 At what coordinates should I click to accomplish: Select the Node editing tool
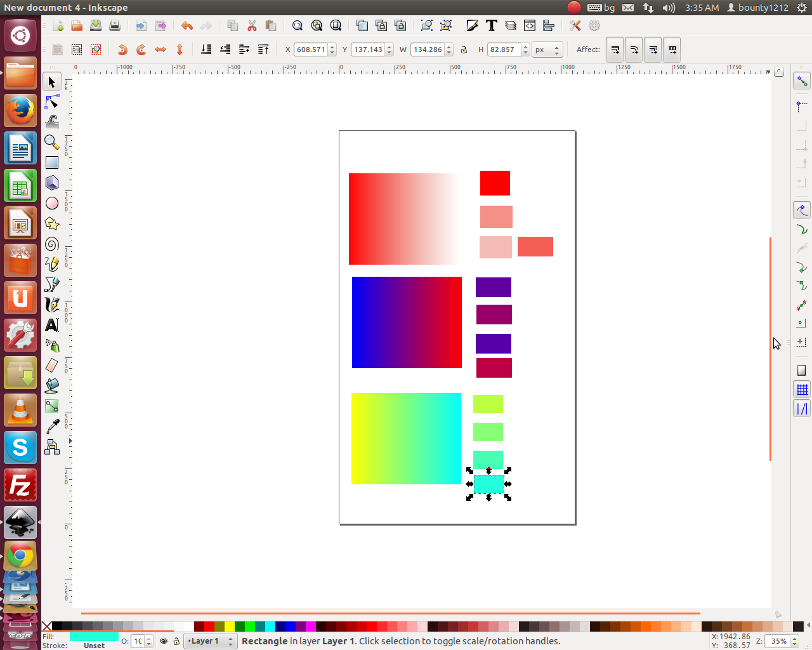pos(52,102)
